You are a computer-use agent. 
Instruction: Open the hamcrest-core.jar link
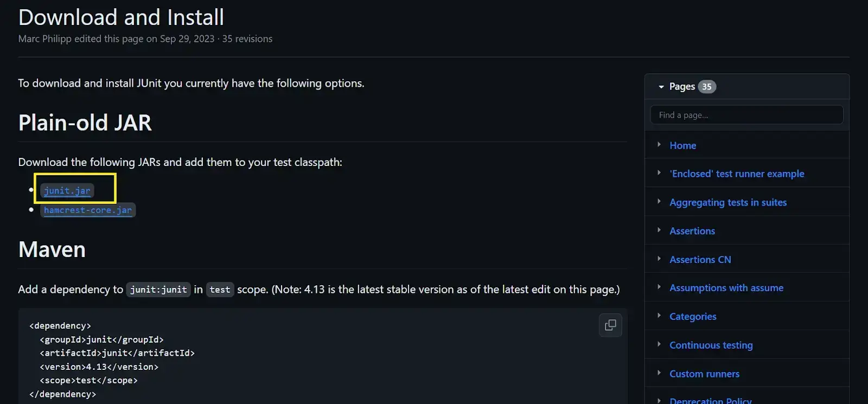point(88,210)
